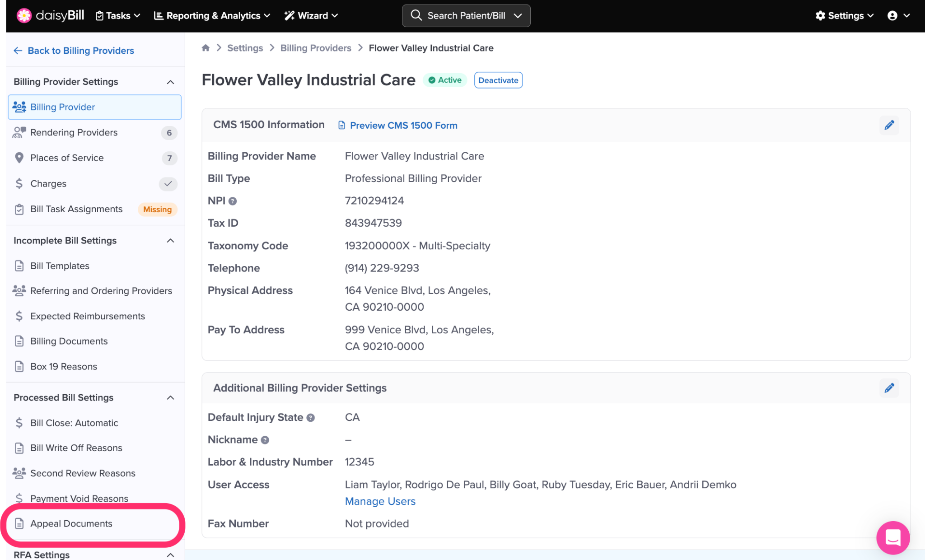Viewport: 925px width, 560px height.
Task: Click the Search Patient/Bill field
Action: click(466, 15)
